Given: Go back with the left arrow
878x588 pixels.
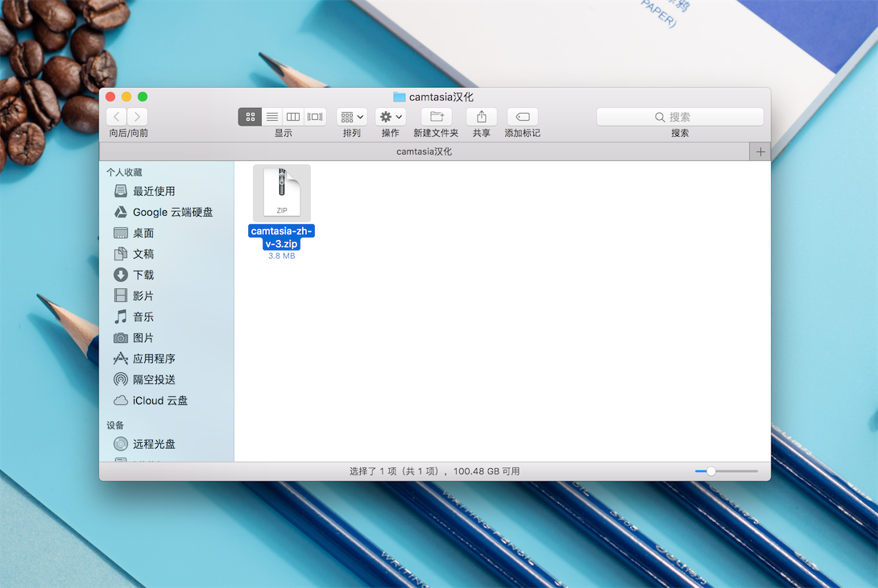Looking at the screenshot, I should [117, 117].
